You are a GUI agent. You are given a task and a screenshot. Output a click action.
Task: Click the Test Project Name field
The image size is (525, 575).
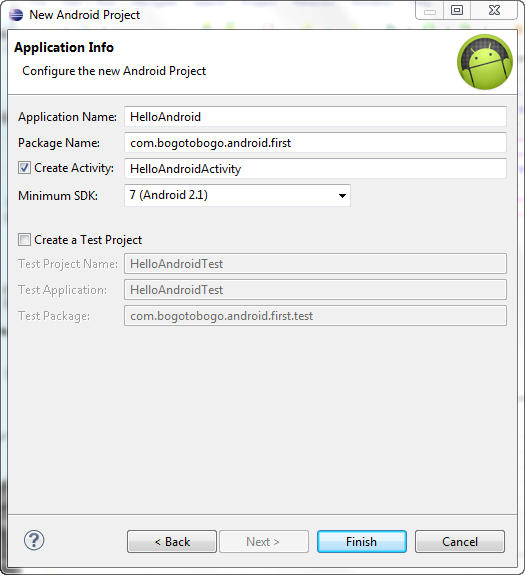coord(315,264)
